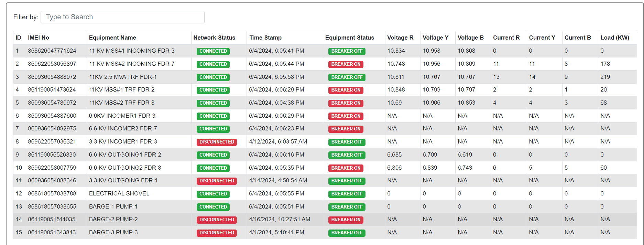
Task: Click the Load (KW) column header
Action: pyautogui.click(x=614, y=38)
